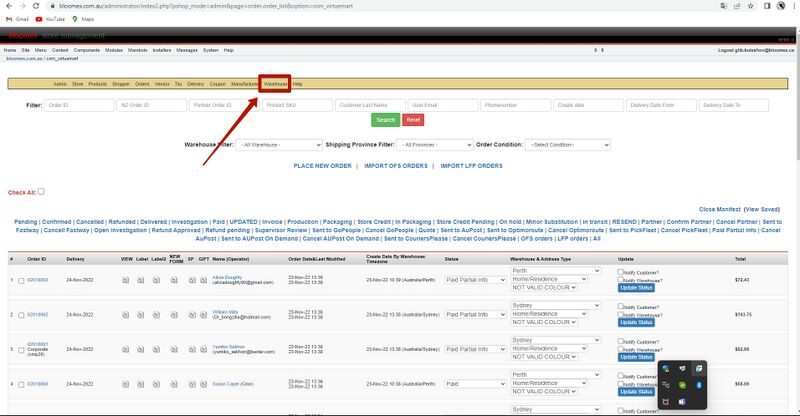
Task: Select the checkbox for order row 4
Action: (x=21, y=385)
